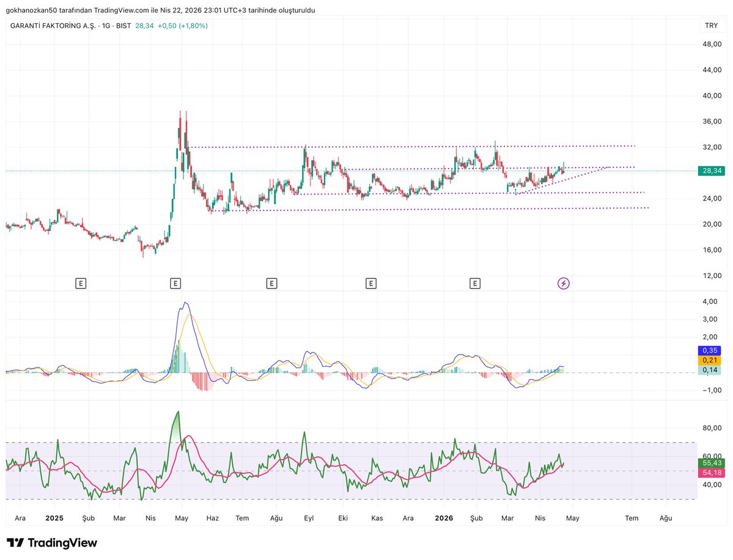Click the 4,00 MACD axis label
The height and width of the screenshot is (560, 733).
click(710, 301)
